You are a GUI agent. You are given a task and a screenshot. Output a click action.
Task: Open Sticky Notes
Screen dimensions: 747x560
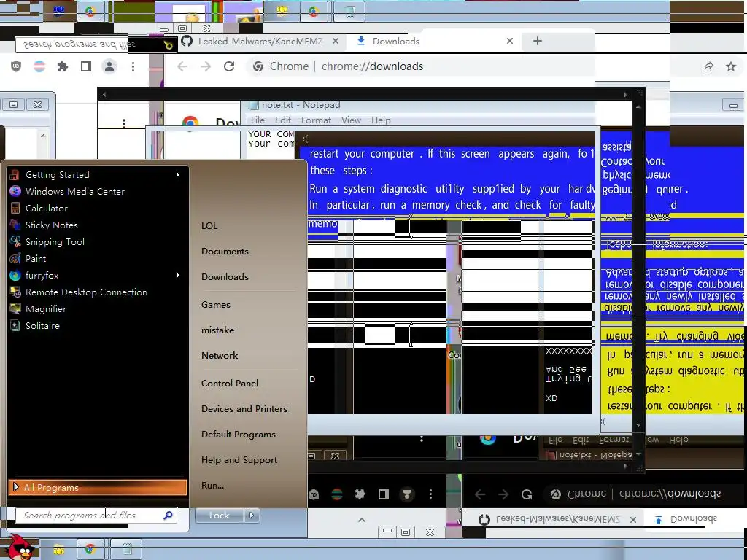point(52,225)
